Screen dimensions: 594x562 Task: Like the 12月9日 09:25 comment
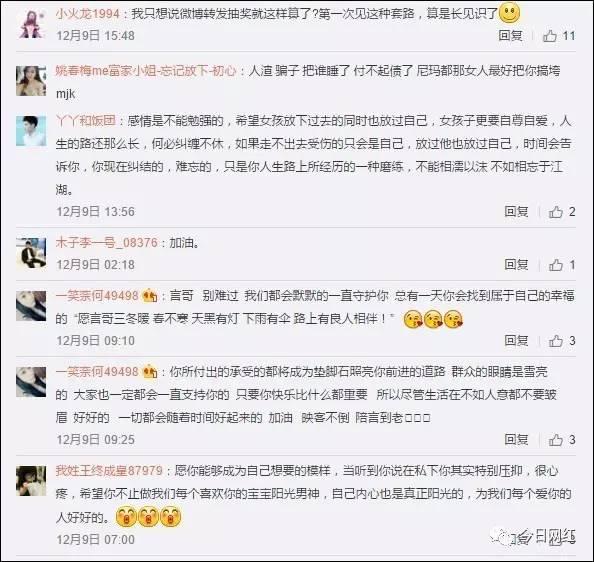[x=556, y=440]
